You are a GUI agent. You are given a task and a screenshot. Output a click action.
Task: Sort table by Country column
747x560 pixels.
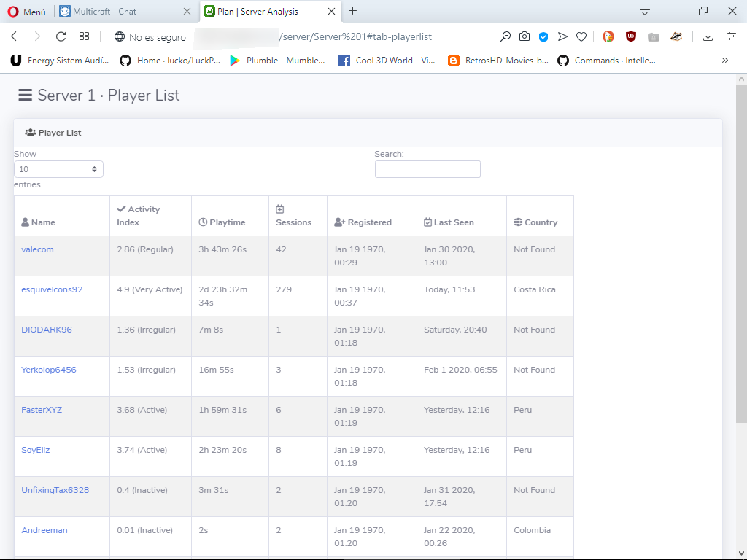click(x=540, y=216)
